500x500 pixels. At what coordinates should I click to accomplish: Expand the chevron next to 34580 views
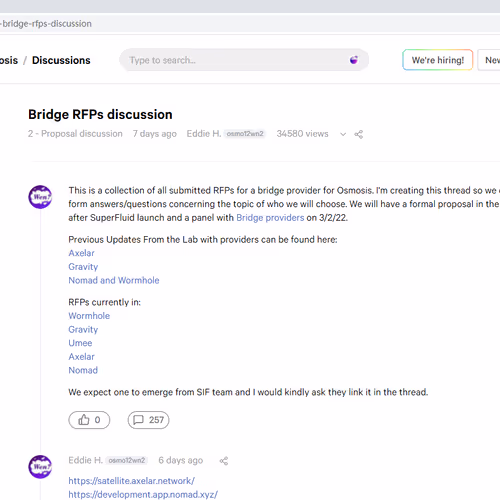click(x=343, y=134)
